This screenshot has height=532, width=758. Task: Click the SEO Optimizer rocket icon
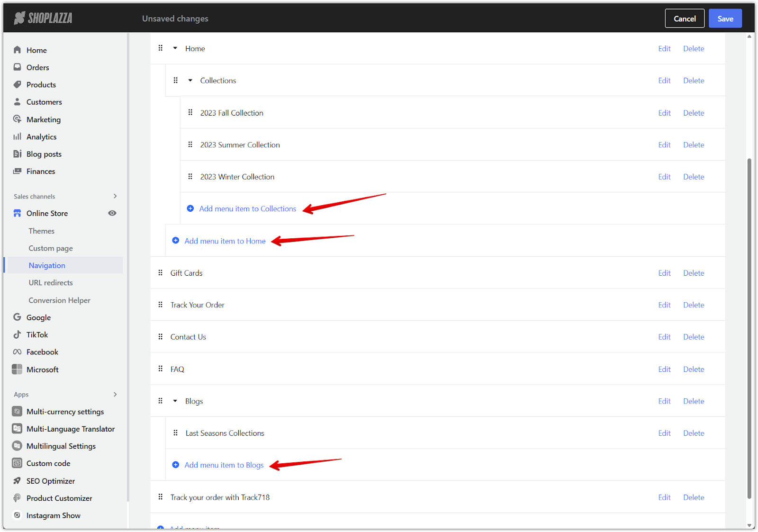point(17,481)
